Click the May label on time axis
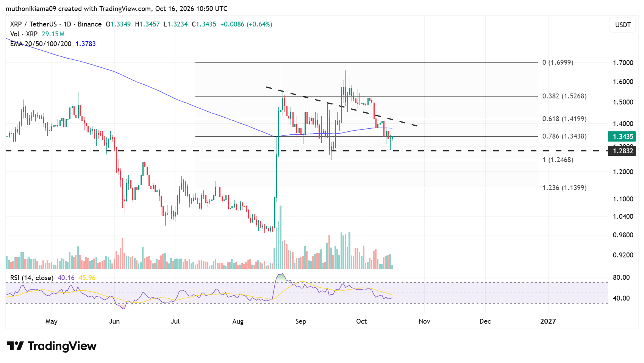 tap(52, 321)
